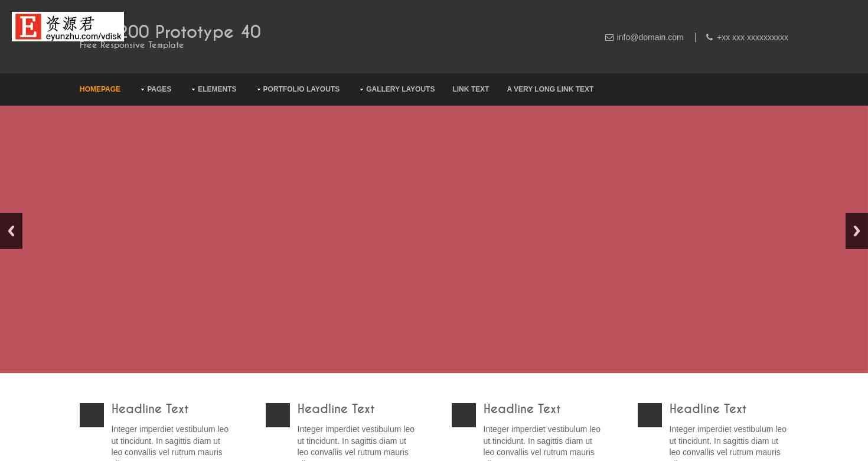Viewport: 868px width, 461px height.
Task: Open A Very Long Link Text item
Action: click(x=550, y=89)
